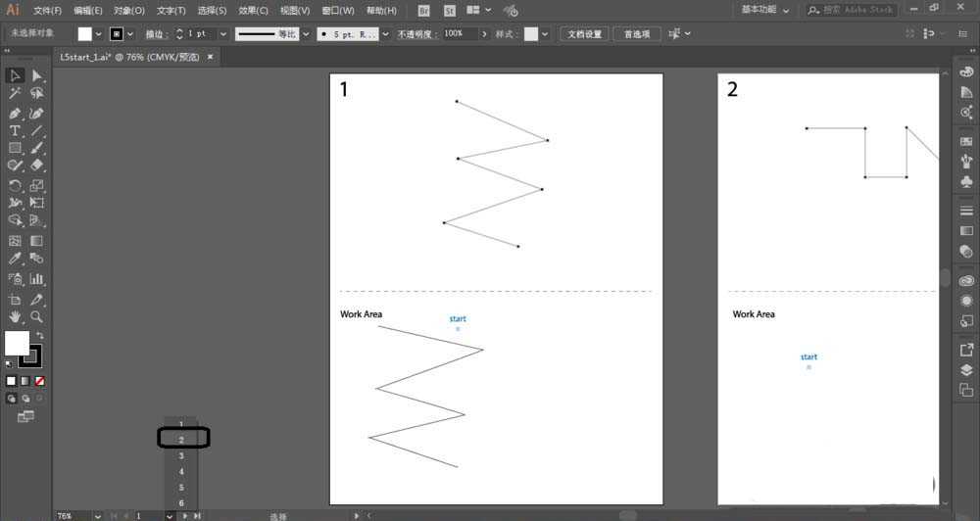This screenshot has width=980, height=521.
Task: Click the Adobe Stock search field
Action: (852, 10)
